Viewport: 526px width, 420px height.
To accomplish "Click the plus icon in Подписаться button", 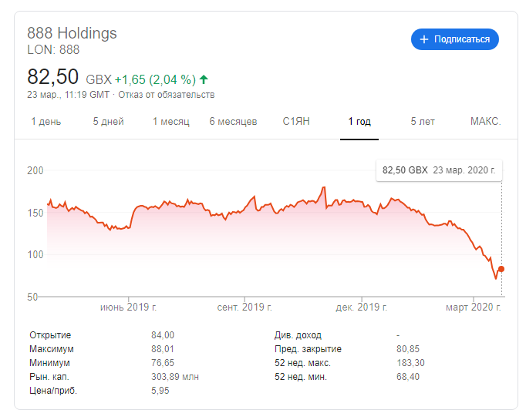I will point(423,39).
